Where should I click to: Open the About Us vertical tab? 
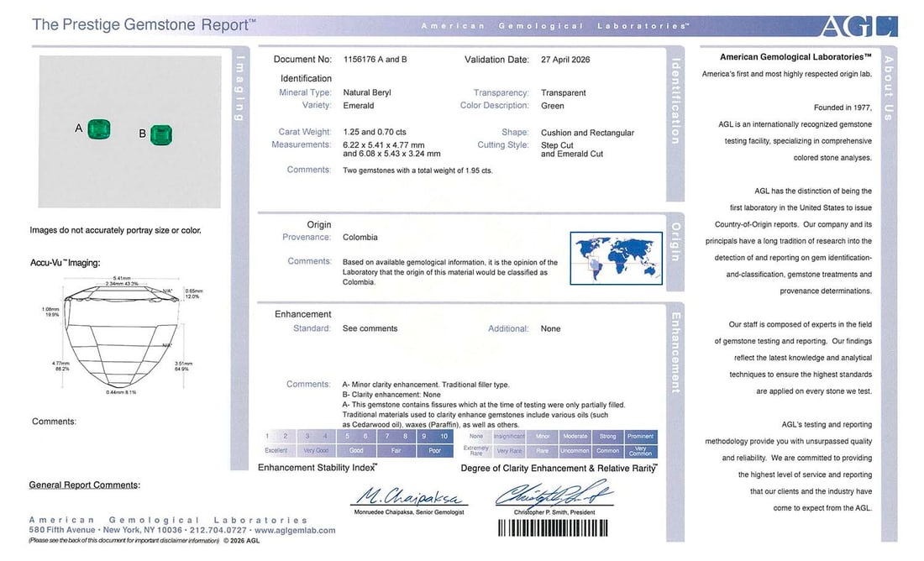pyautogui.click(x=889, y=88)
